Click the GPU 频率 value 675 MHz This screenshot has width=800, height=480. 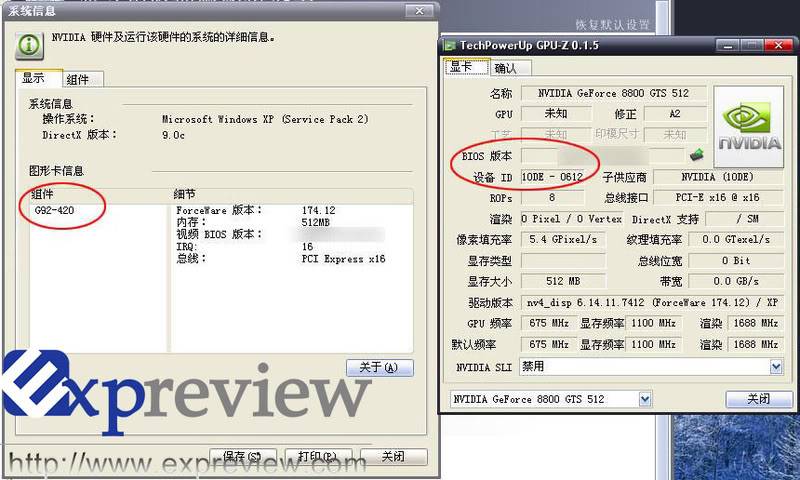pos(549,323)
